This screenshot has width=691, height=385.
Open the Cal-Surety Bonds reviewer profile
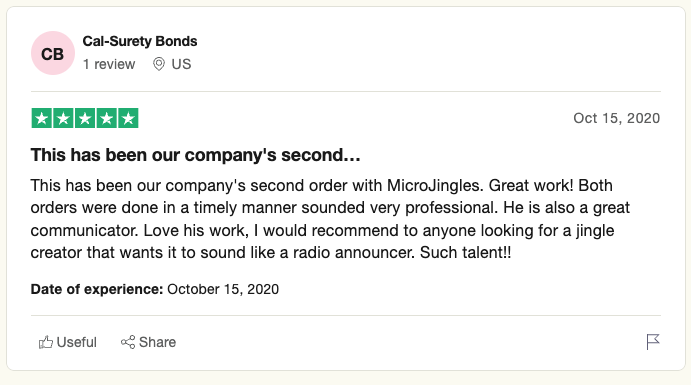(x=140, y=41)
